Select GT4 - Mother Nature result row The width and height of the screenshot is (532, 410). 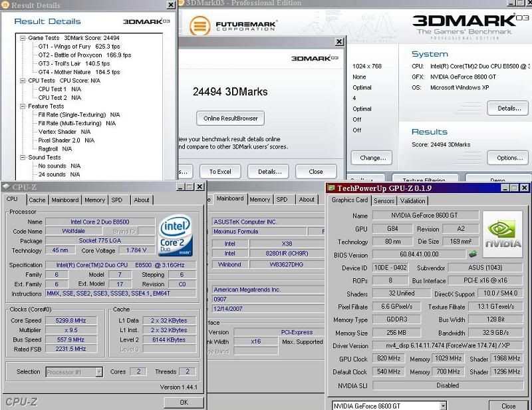tap(79, 72)
